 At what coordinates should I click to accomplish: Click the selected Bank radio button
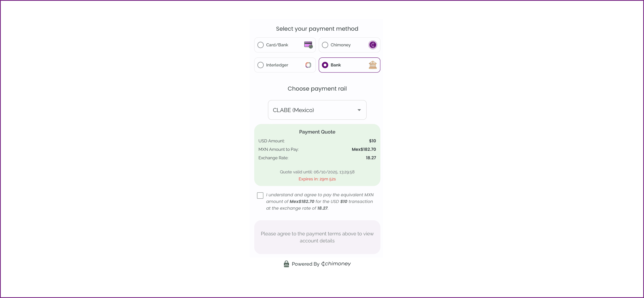tap(325, 65)
